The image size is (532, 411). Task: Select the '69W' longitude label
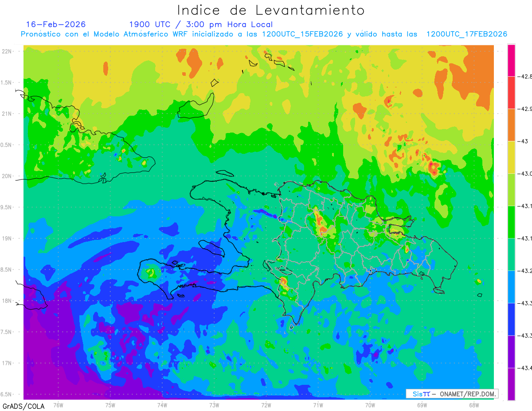pyautogui.click(x=422, y=405)
